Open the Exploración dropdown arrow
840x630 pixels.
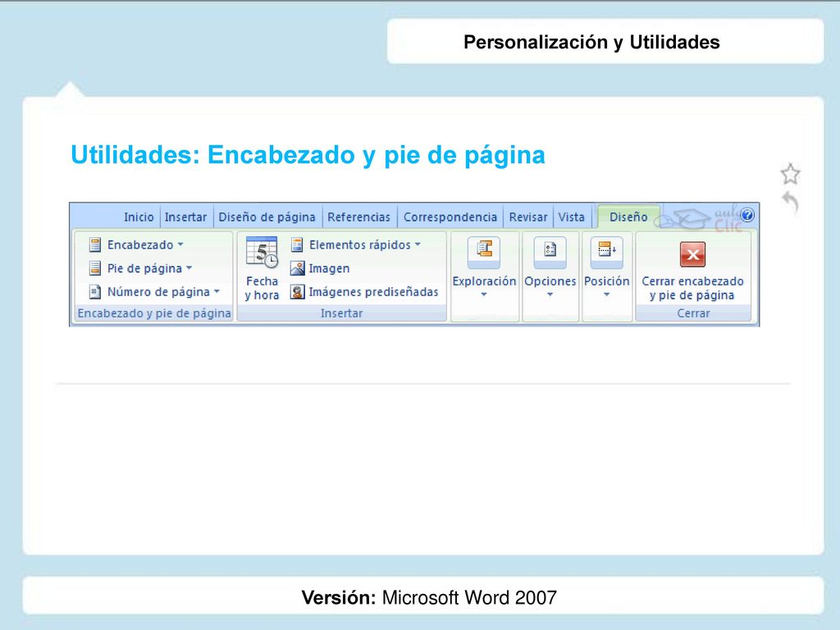click(x=484, y=294)
